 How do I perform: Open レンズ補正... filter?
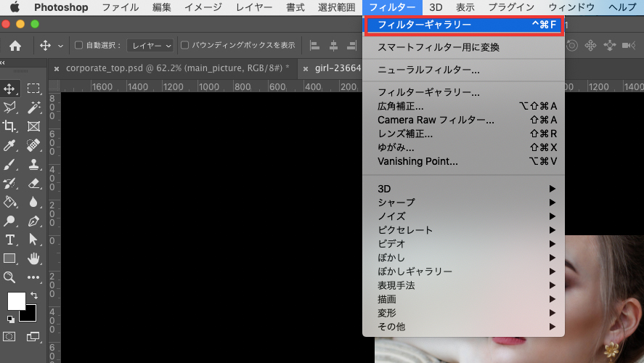pos(463,134)
